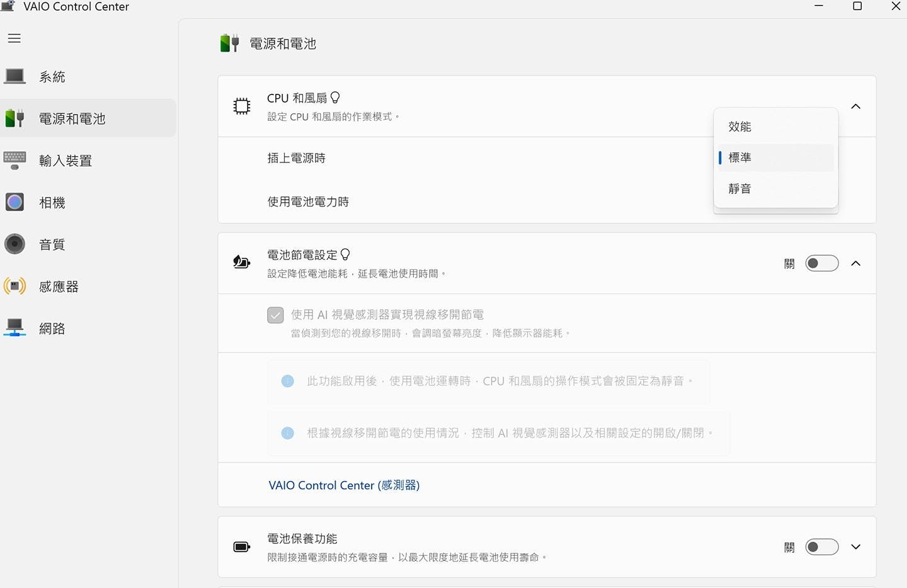Viewport: 907px width, 588px height.
Task: Toggle the 電池節電設定 switch
Action: pos(821,263)
